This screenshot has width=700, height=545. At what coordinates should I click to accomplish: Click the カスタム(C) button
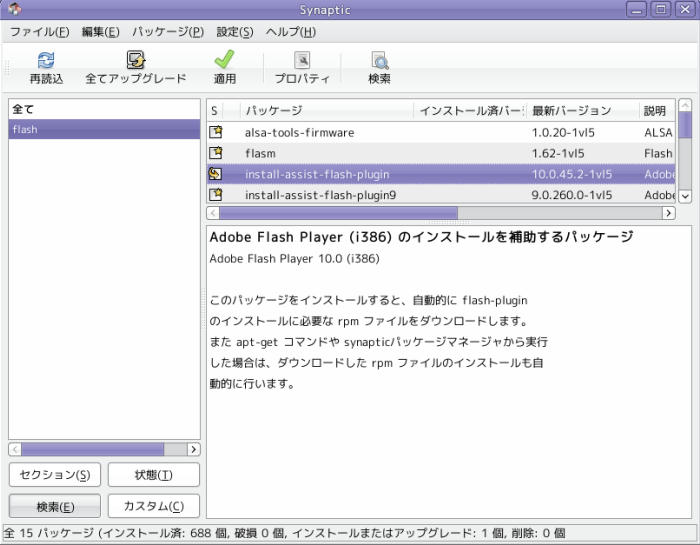click(154, 506)
